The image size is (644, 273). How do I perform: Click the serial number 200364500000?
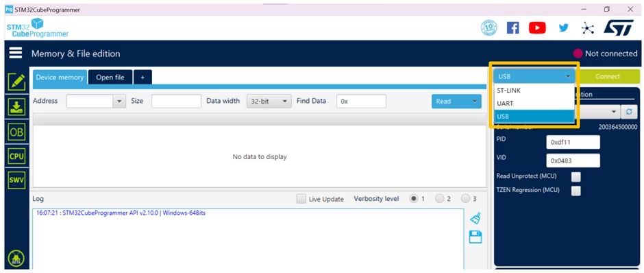[x=618, y=127]
